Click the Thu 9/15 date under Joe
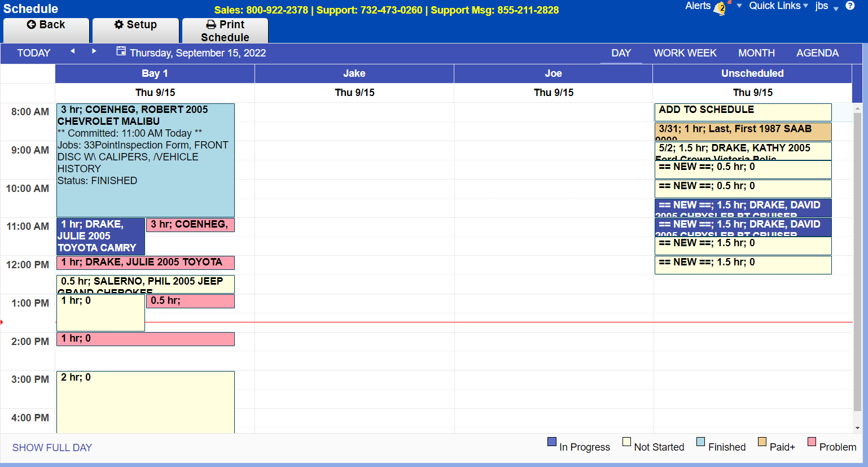Screen dimensions: 868x467 pyautogui.click(x=554, y=93)
